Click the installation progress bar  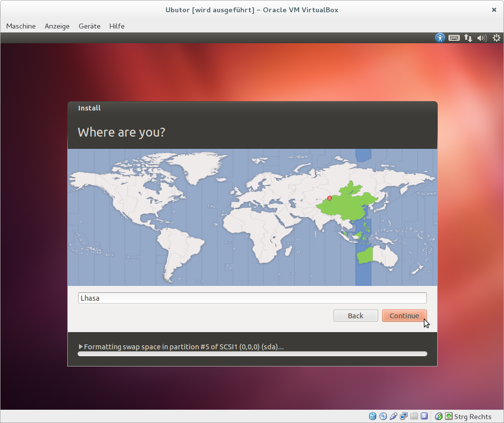pos(252,354)
